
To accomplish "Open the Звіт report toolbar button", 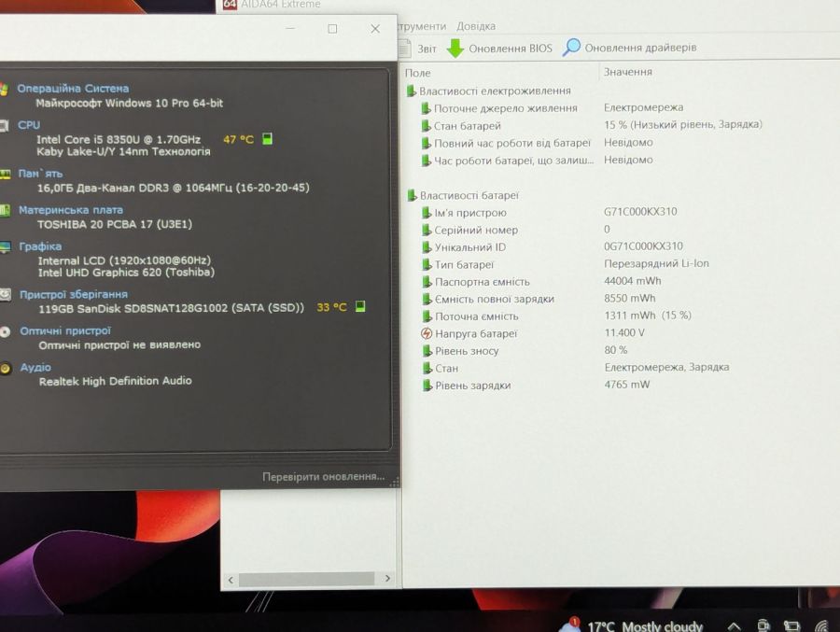I will pos(417,49).
